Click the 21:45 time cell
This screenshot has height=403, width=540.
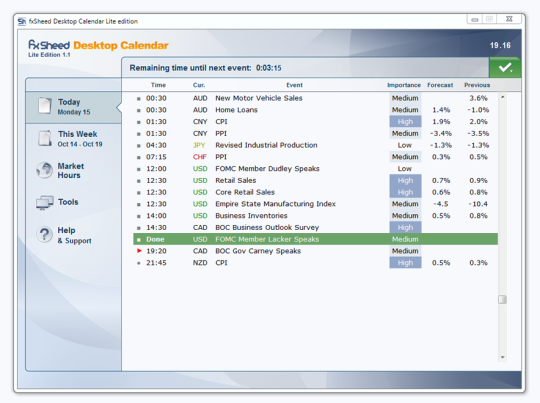156,263
